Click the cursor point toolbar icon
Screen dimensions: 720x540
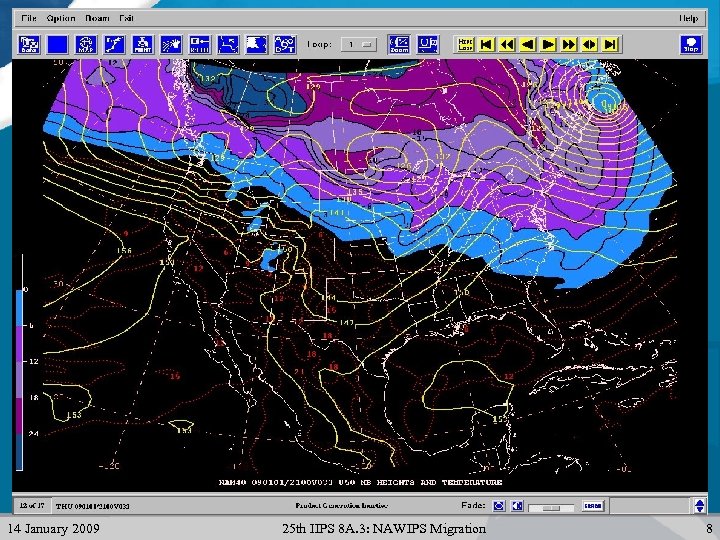pos(114,45)
